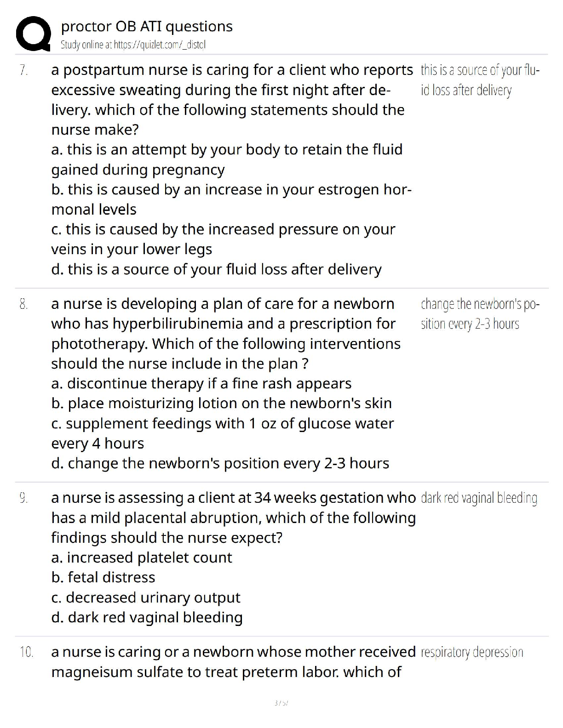Click question number 8

tap(24, 304)
